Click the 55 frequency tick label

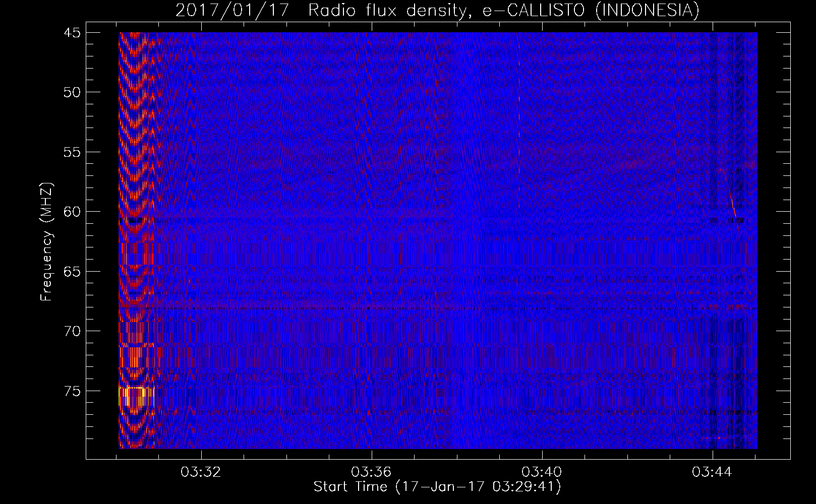tap(72, 152)
